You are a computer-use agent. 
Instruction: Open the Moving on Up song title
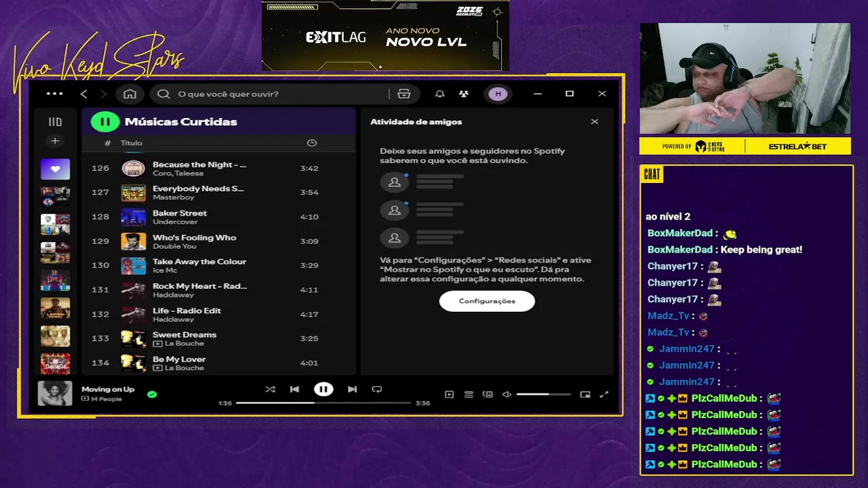(108, 390)
